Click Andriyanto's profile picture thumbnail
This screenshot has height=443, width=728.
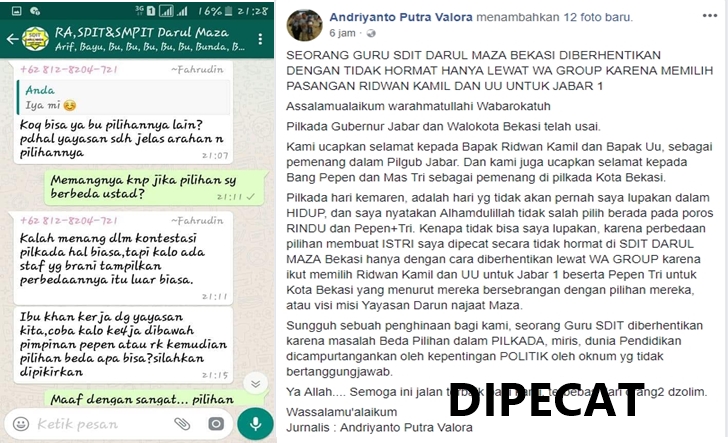pos(305,25)
